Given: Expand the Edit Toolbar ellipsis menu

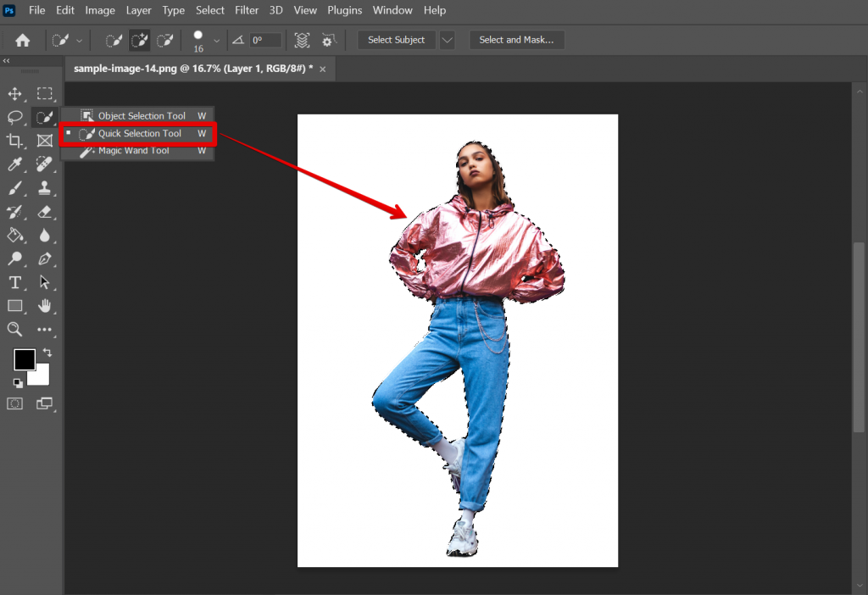Looking at the screenshot, I should click(x=44, y=330).
